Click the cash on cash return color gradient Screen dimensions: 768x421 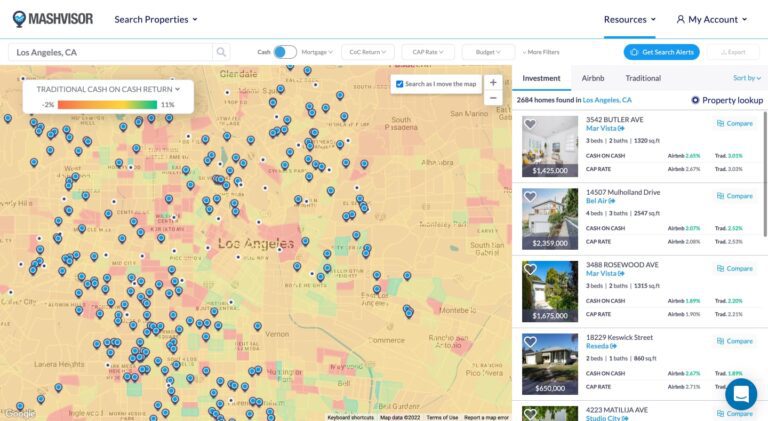[108, 104]
